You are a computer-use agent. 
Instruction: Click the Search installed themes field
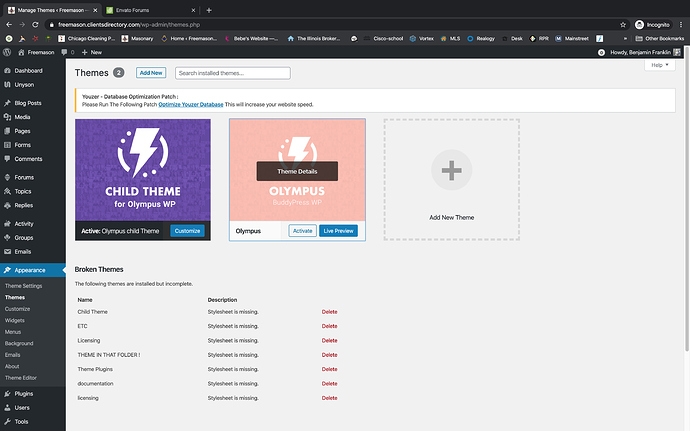(x=233, y=73)
